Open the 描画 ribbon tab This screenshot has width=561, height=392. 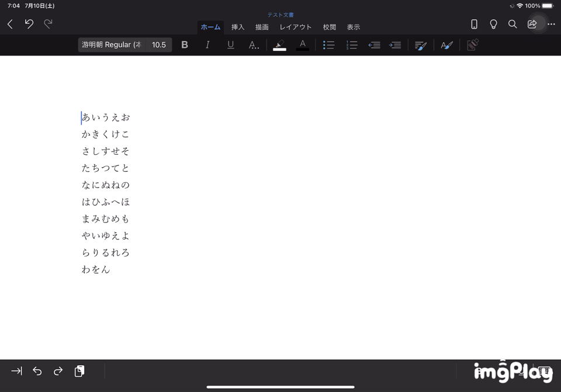click(262, 27)
